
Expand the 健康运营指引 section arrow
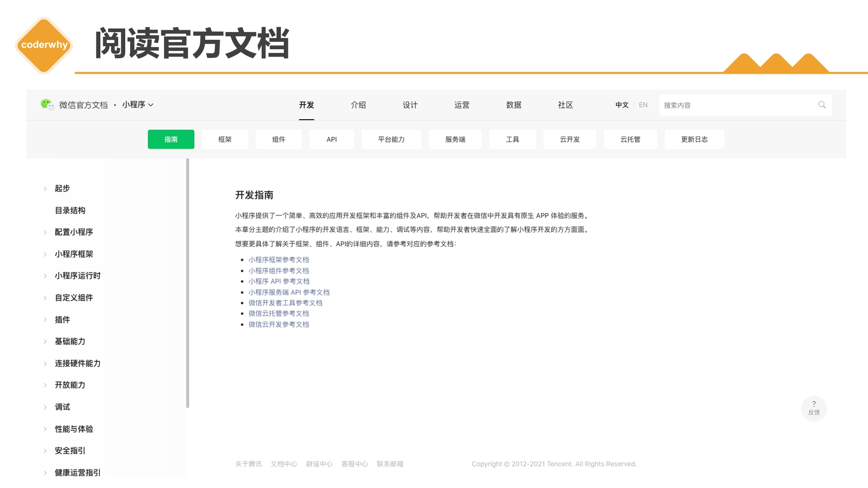click(x=45, y=473)
